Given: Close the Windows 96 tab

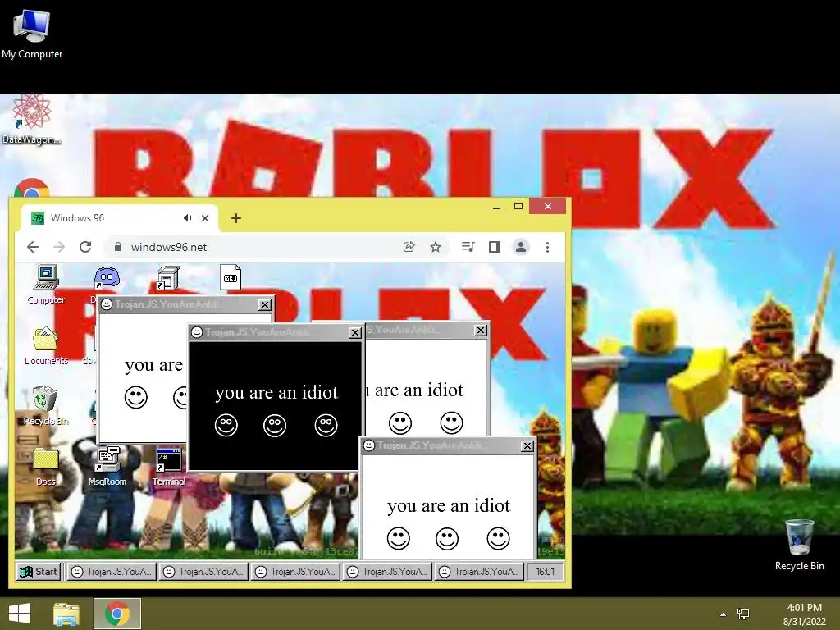Looking at the screenshot, I should coord(204,218).
